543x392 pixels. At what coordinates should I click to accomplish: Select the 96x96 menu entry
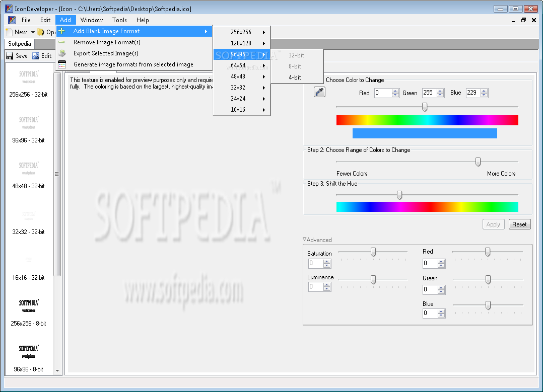pyautogui.click(x=242, y=54)
